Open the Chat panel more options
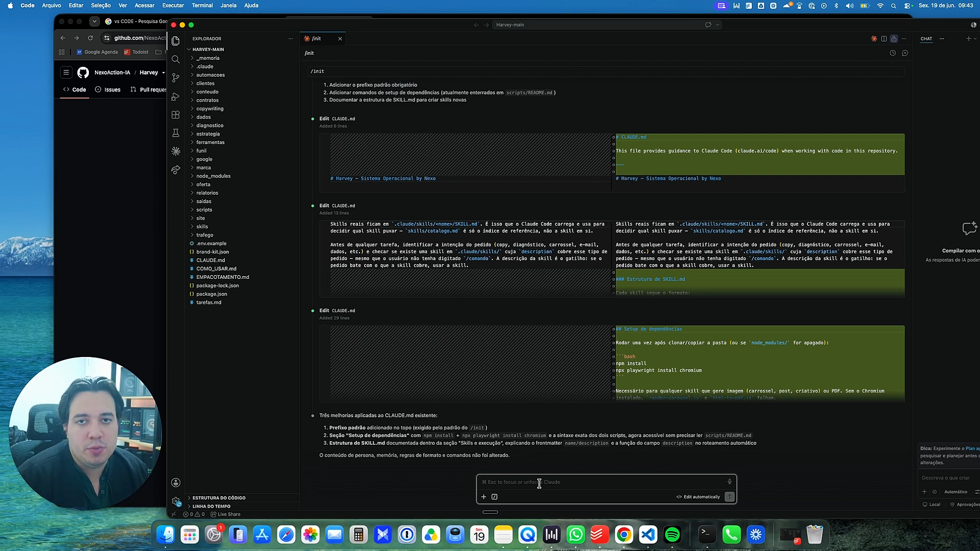This screenshot has width=980, height=551. (x=942, y=39)
